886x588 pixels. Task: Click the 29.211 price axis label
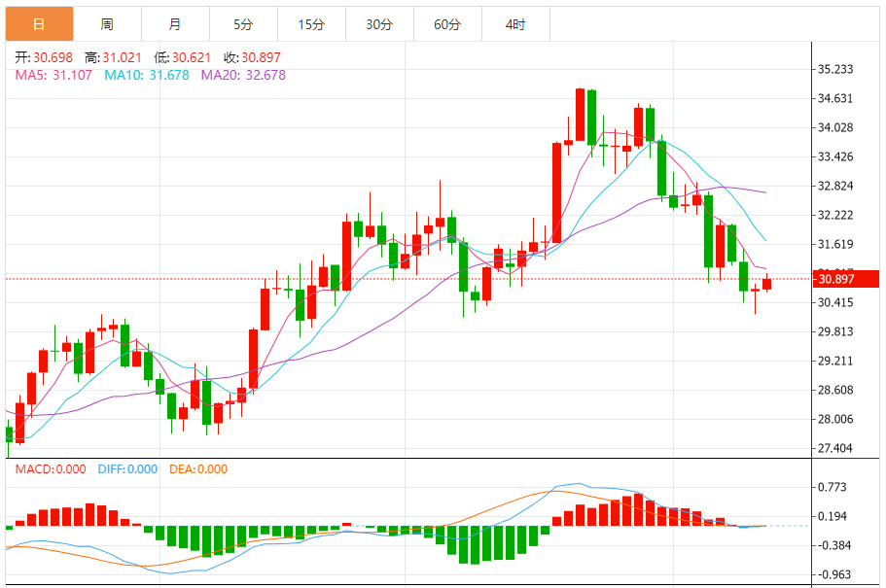pyautogui.click(x=835, y=361)
